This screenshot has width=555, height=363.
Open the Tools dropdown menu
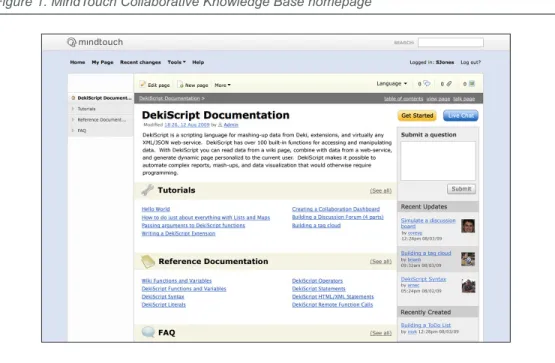point(176,62)
